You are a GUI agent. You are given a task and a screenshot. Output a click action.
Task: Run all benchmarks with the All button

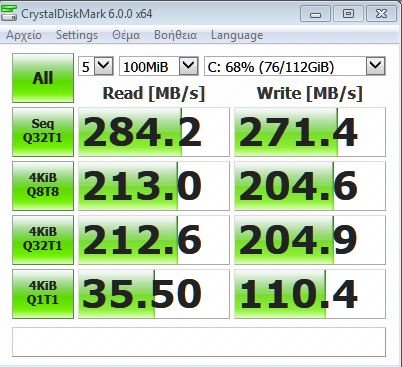[43, 78]
